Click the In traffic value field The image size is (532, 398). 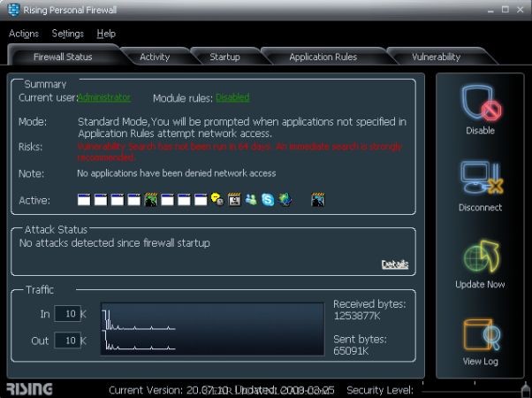click(x=68, y=313)
